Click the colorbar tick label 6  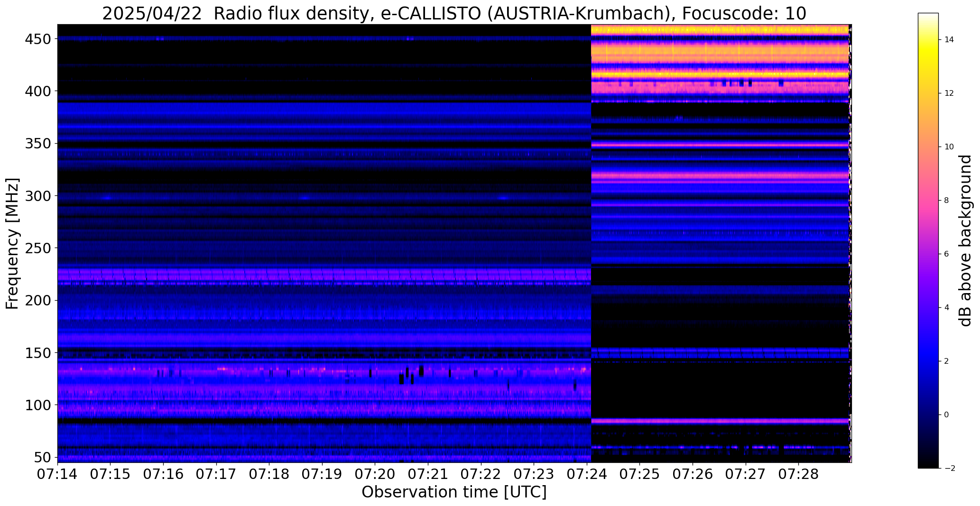[947, 254]
